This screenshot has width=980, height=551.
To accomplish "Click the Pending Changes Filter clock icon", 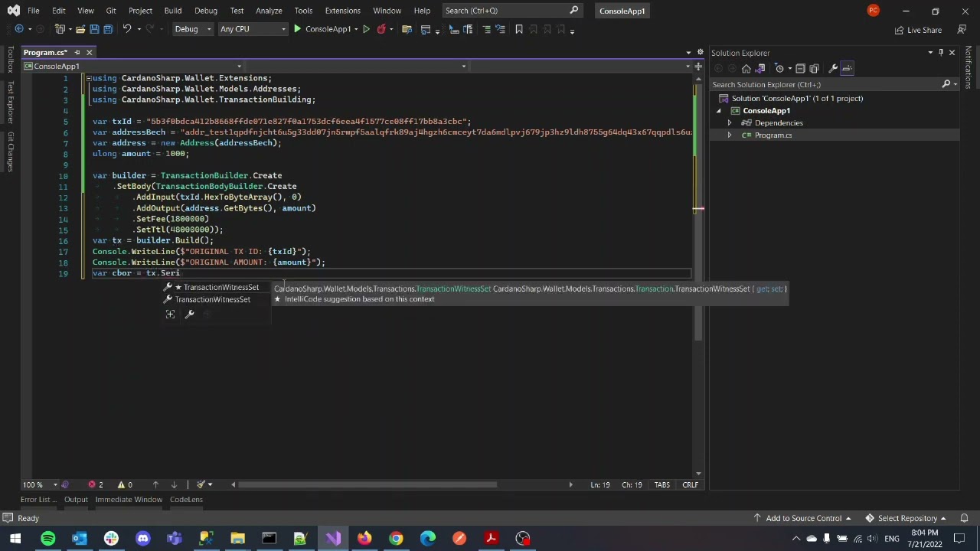I will pos(779,68).
